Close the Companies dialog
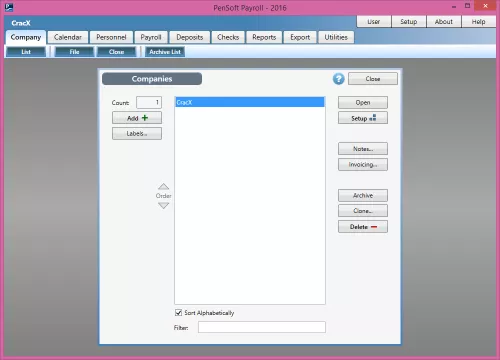 373,79
